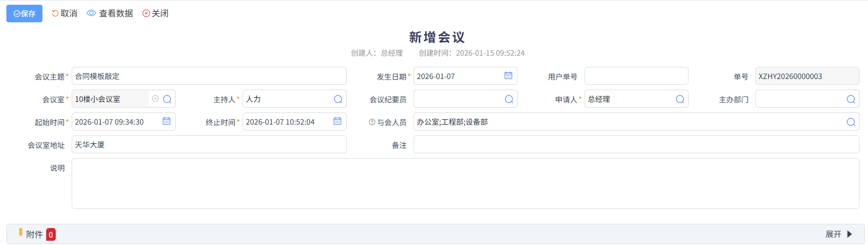Click 查看数据 in the toolbar
868x245 pixels.
[110, 13]
